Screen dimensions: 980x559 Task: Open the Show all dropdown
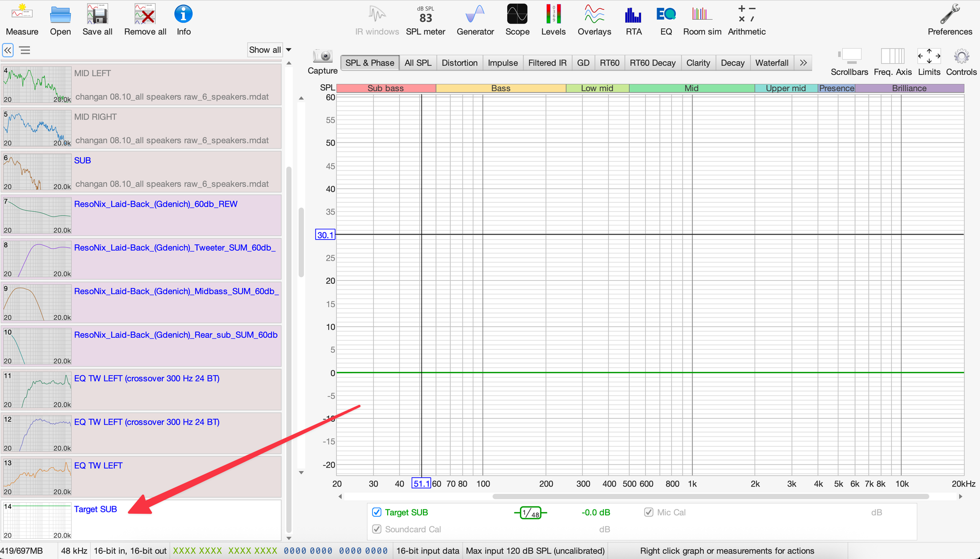pos(270,49)
